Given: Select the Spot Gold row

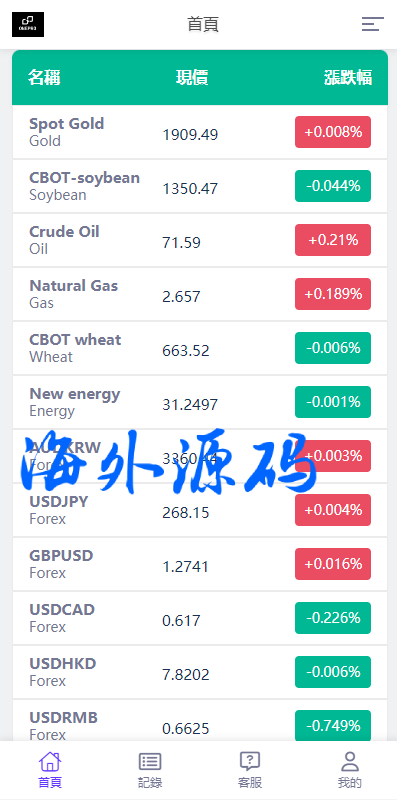Looking at the screenshot, I should [200, 132].
